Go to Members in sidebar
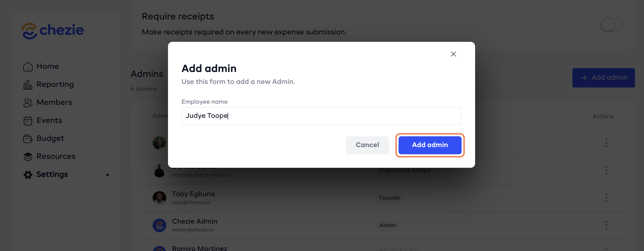Screen dimensions: 644x251 coord(54,102)
